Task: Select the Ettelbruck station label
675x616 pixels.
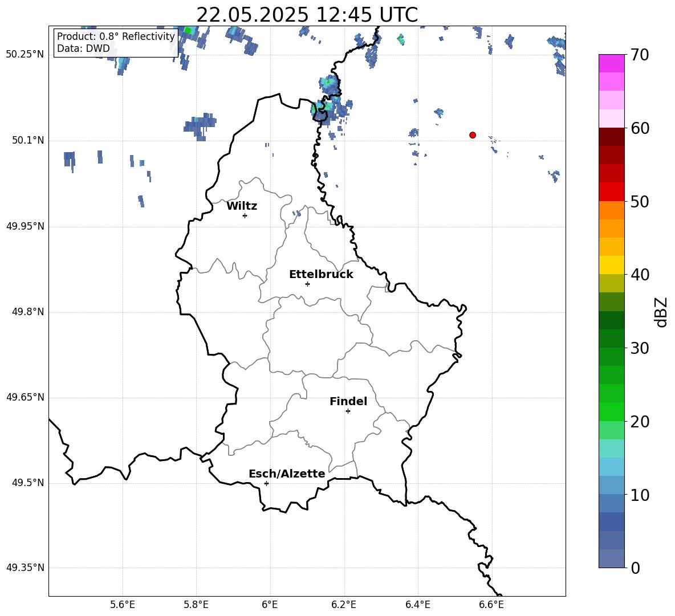Action: point(321,275)
